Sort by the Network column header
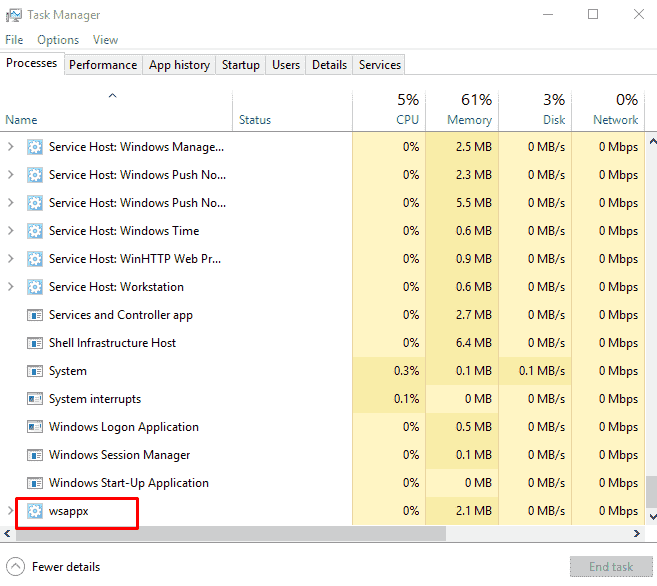 pos(608,110)
